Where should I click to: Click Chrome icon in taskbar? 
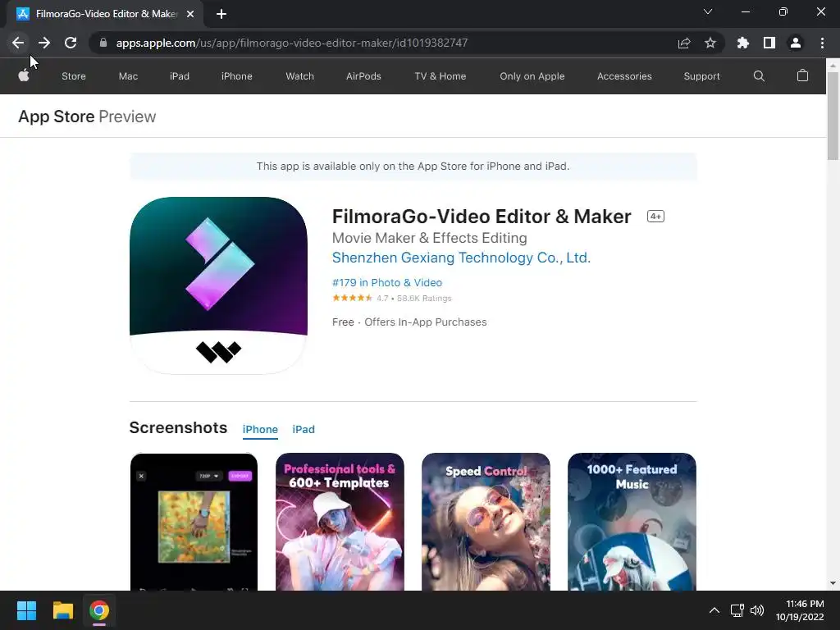pos(99,610)
